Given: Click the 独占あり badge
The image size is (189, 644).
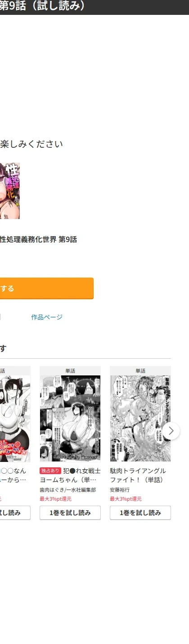Looking at the screenshot, I should click(x=50, y=471).
